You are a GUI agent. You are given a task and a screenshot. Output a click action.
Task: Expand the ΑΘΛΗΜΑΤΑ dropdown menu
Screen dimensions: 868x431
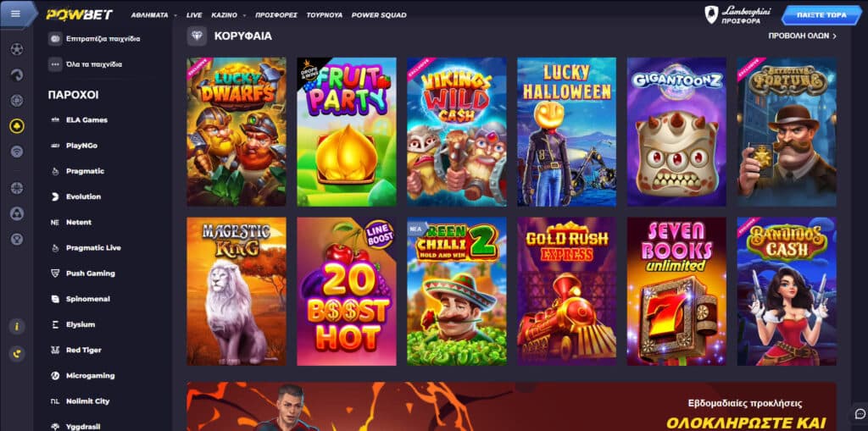154,15
